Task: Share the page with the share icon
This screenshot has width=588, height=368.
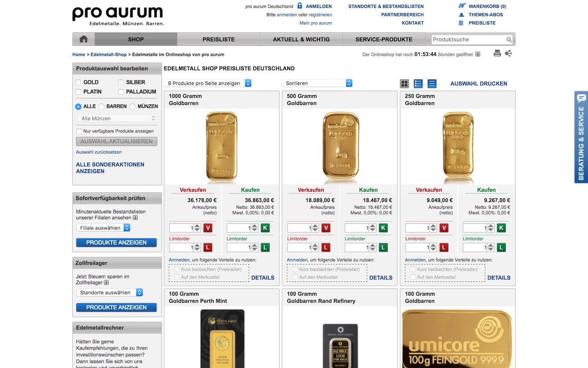Action: tap(508, 53)
